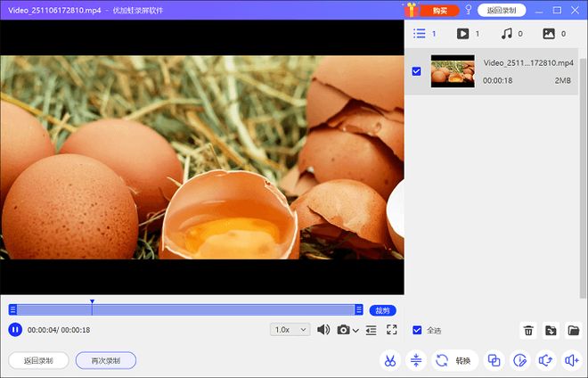Click the convert arrows icon

pos(441,361)
